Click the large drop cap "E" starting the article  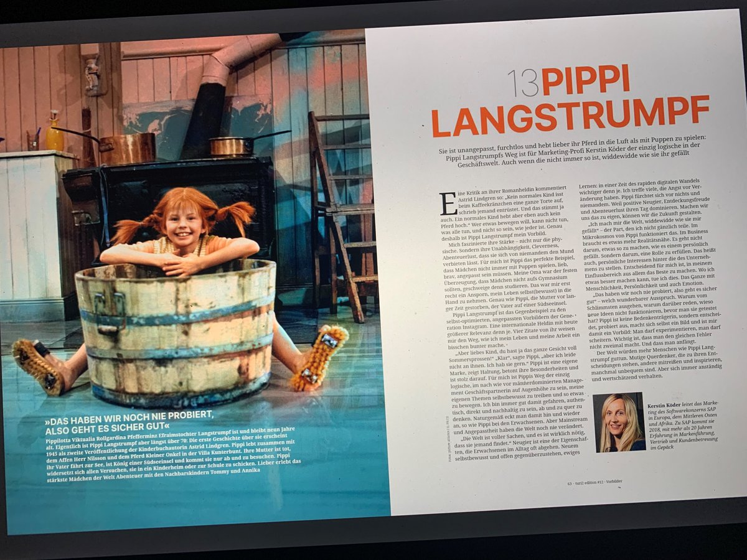[448, 204]
